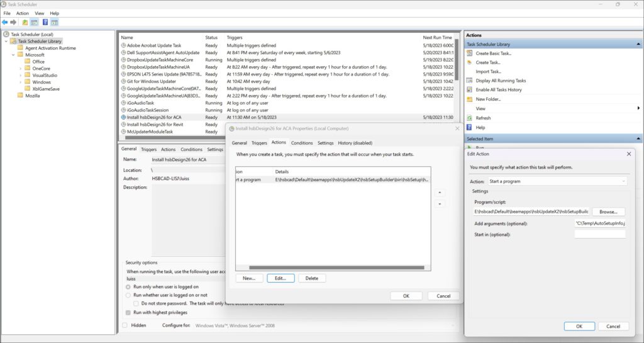
Task: Toggle the Show/Hide Action Pane toolbar icon
Action: tap(54, 22)
